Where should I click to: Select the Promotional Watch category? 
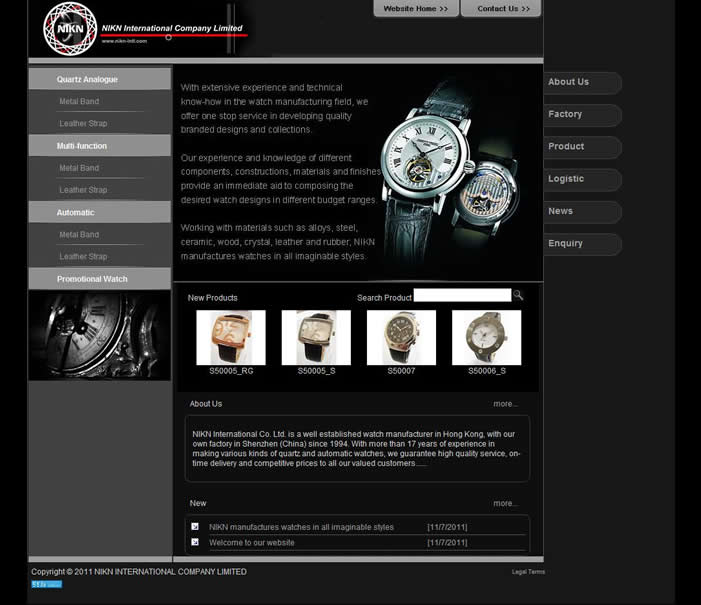coord(100,279)
